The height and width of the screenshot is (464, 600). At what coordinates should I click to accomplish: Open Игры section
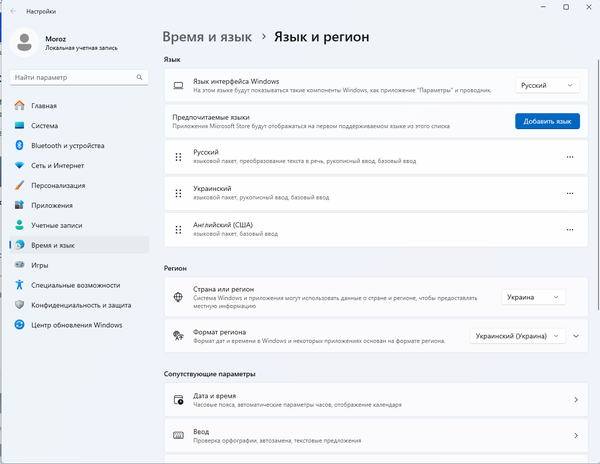tap(79, 265)
